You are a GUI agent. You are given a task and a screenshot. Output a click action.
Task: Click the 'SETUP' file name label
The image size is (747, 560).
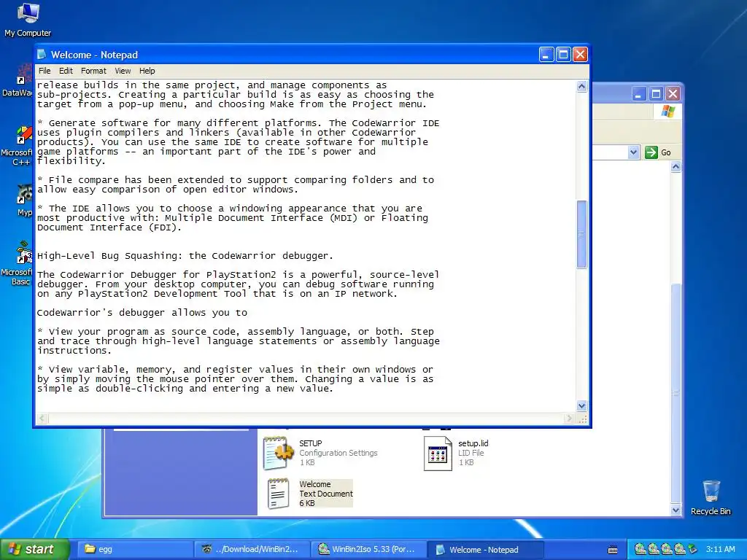pos(311,443)
